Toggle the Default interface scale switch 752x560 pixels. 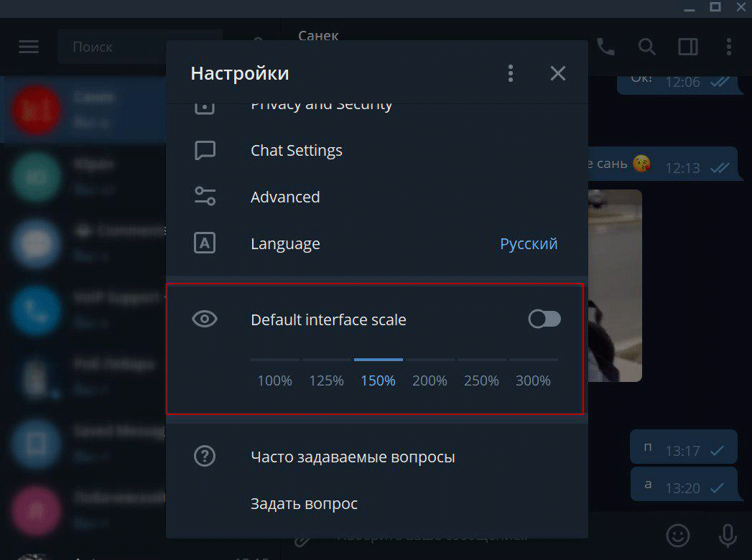tap(544, 319)
